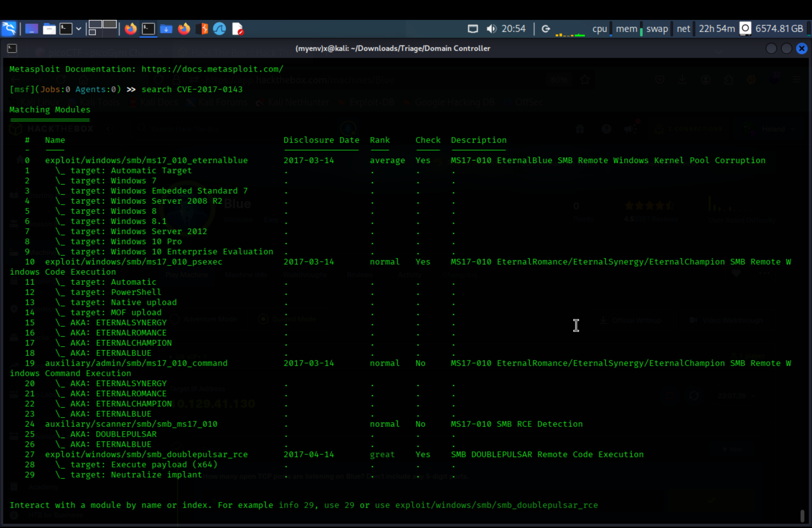Click 'target: Native upload' row 13
The width and height of the screenshot is (812, 528).
point(123,303)
